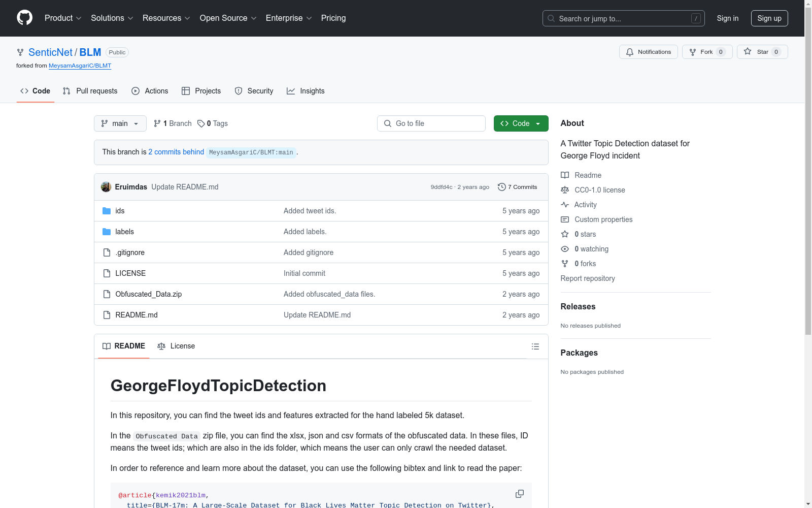Open the BLM repository name link

coord(90,52)
